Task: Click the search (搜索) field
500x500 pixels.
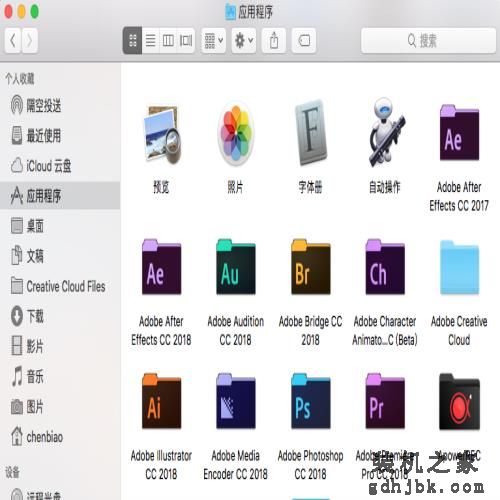Action: click(429, 41)
